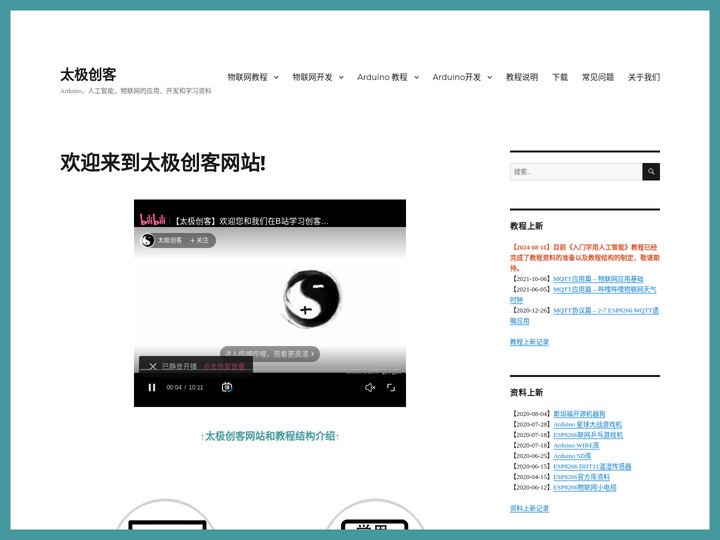Open ESP8266联网乒乓游戏机 link
This screenshot has height=540, width=720.
click(x=588, y=435)
